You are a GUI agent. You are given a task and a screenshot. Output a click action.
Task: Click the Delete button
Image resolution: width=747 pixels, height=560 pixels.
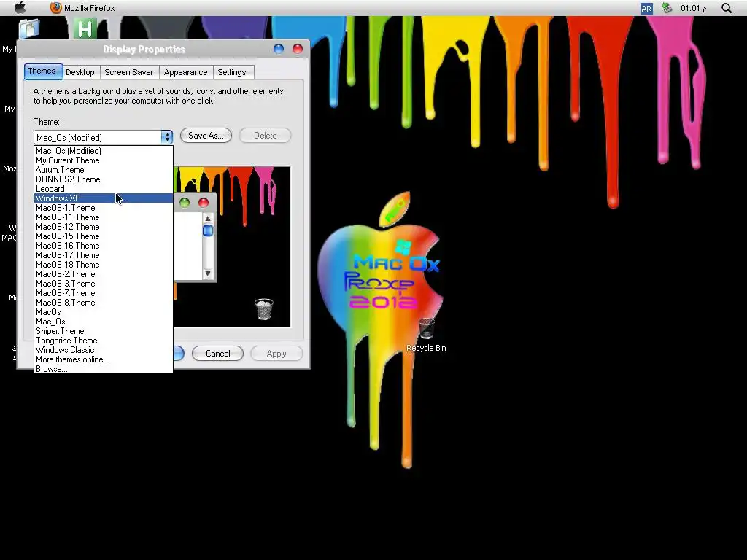[265, 135]
